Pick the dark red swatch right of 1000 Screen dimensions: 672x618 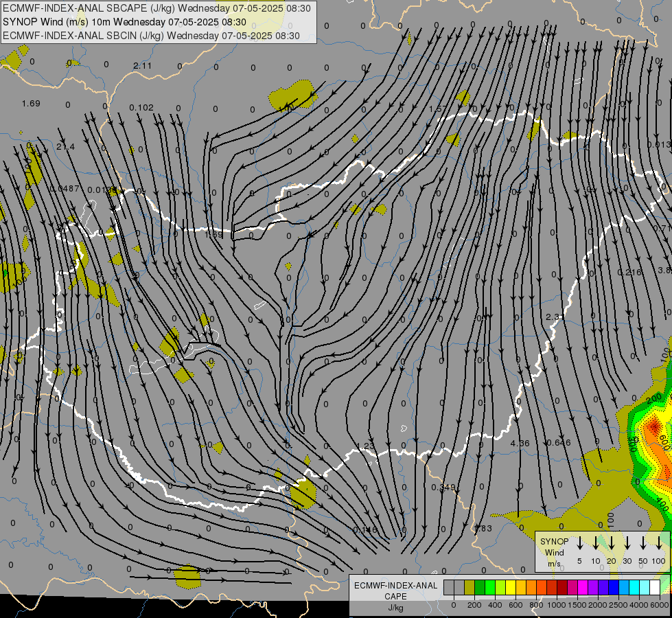[562, 587]
